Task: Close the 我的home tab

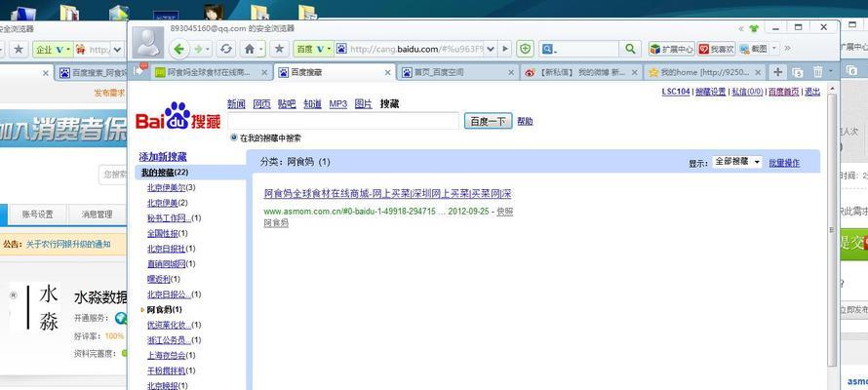Action: pyautogui.click(x=758, y=72)
